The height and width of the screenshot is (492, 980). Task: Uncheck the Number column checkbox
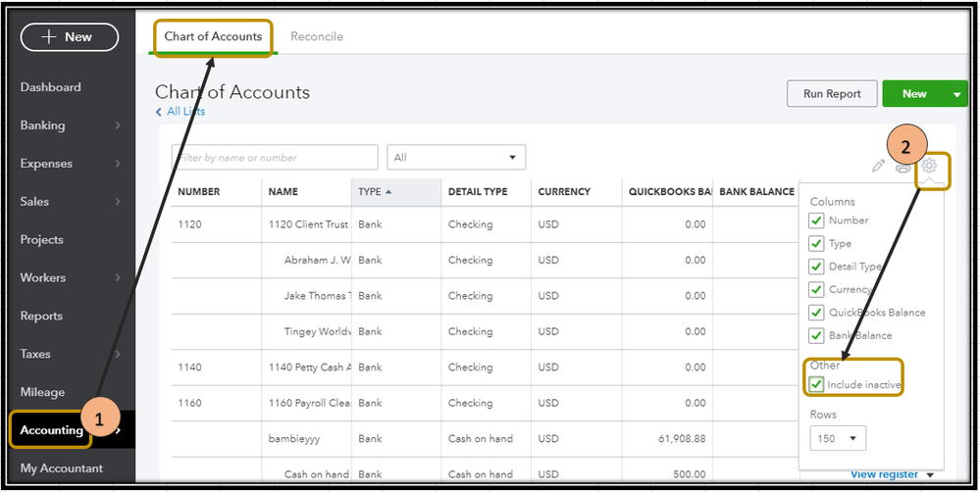point(816,221)
